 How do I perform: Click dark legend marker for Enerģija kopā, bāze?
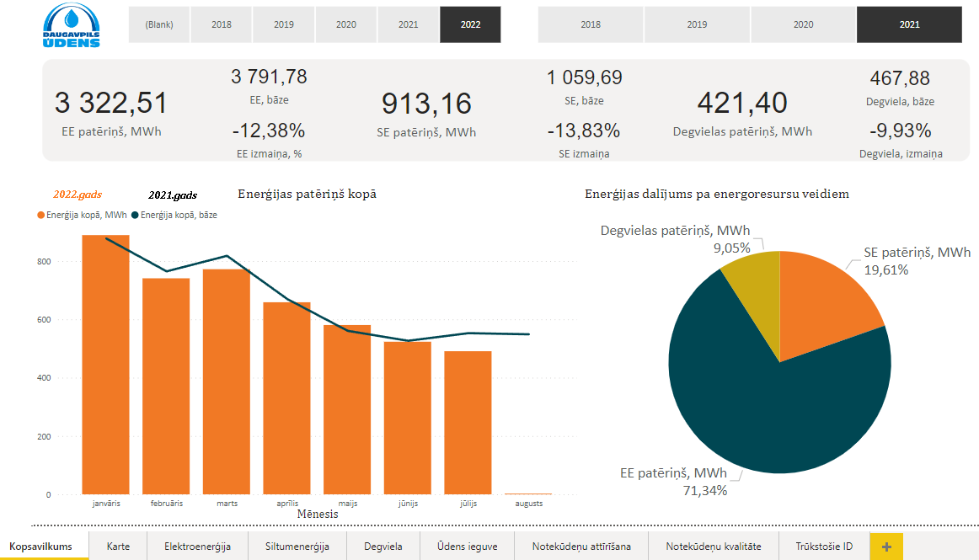135,216
